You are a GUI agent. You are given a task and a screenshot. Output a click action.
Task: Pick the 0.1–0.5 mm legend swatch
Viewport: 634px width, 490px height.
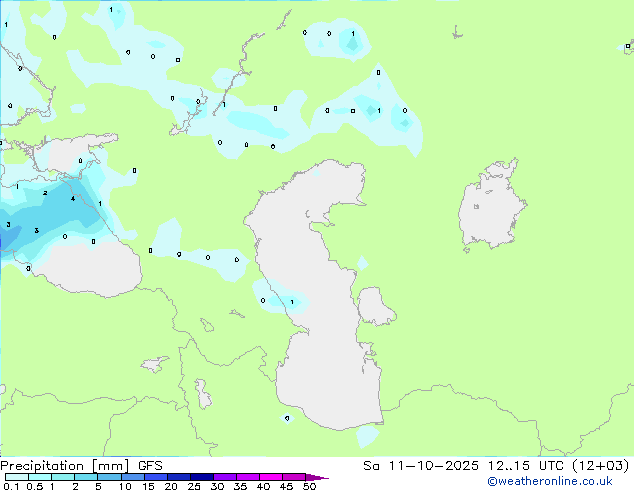tap(17, 477)
